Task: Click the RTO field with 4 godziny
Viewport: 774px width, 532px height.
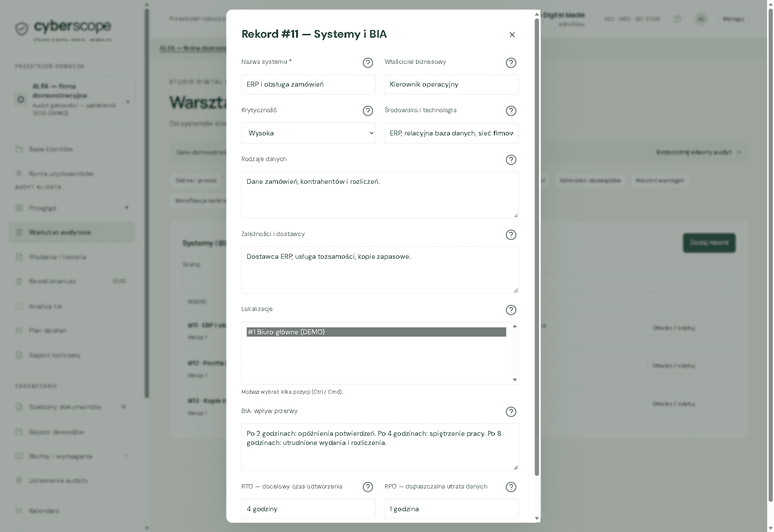Action: [x=309, y=509]
